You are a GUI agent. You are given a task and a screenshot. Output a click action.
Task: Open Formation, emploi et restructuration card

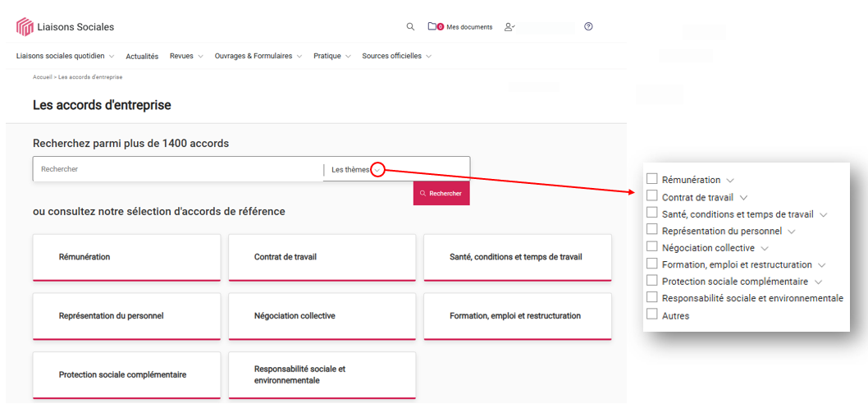tap(518, 316)
